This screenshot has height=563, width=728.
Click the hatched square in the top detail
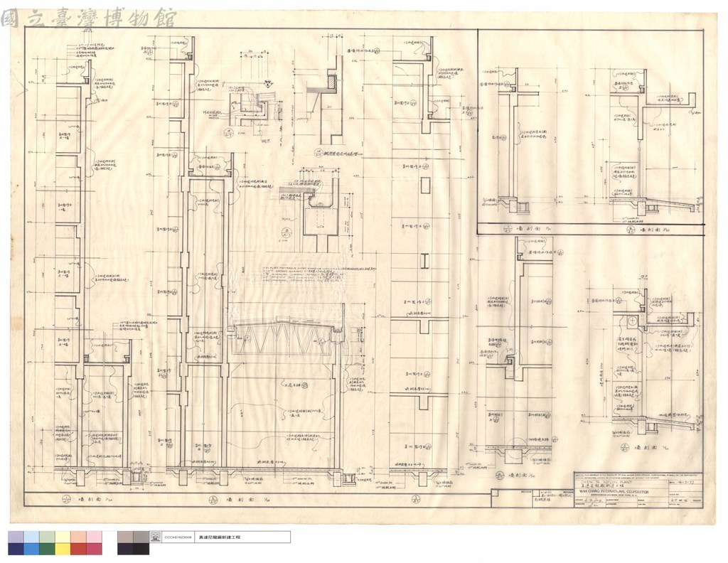[333, 83]
